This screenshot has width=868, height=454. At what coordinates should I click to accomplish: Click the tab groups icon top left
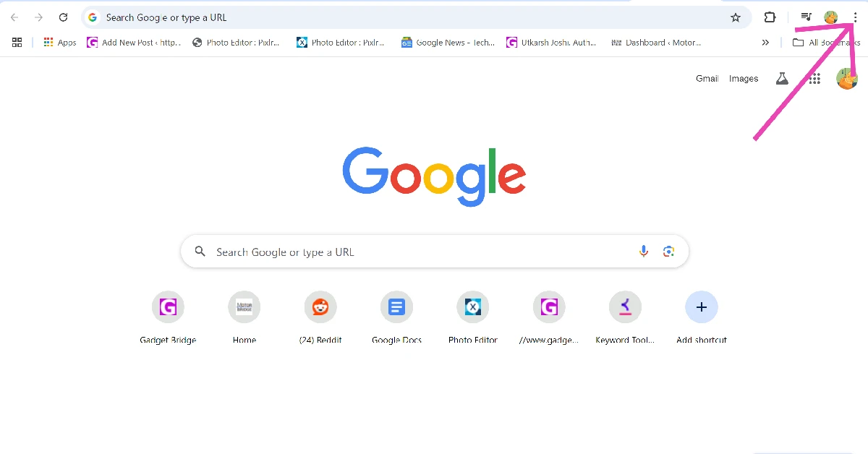tap(17, 42)
